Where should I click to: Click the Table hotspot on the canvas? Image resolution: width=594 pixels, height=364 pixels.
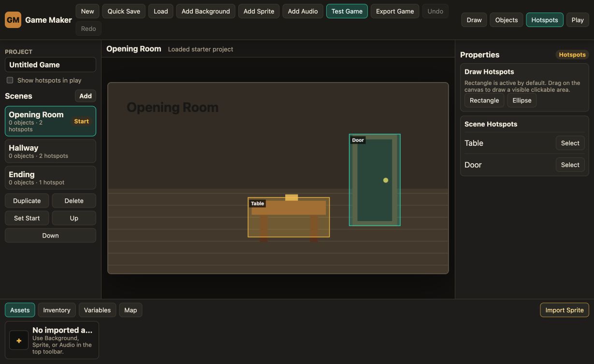289,217
